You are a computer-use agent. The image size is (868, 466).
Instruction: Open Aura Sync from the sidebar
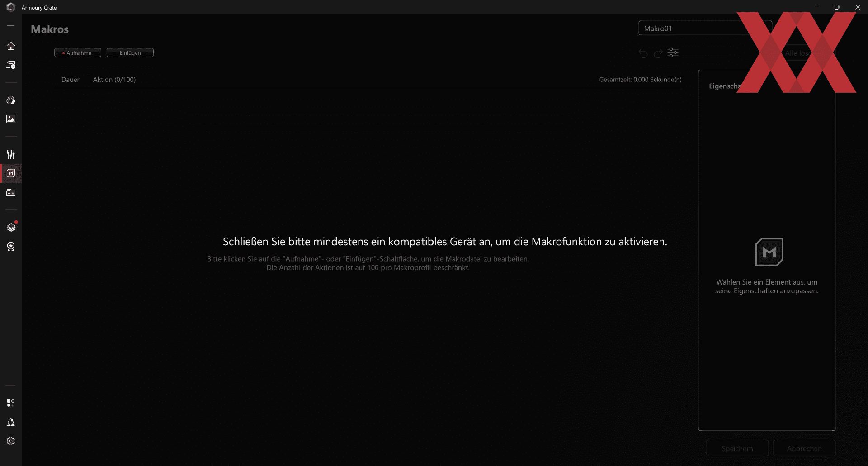coord(11,100)
